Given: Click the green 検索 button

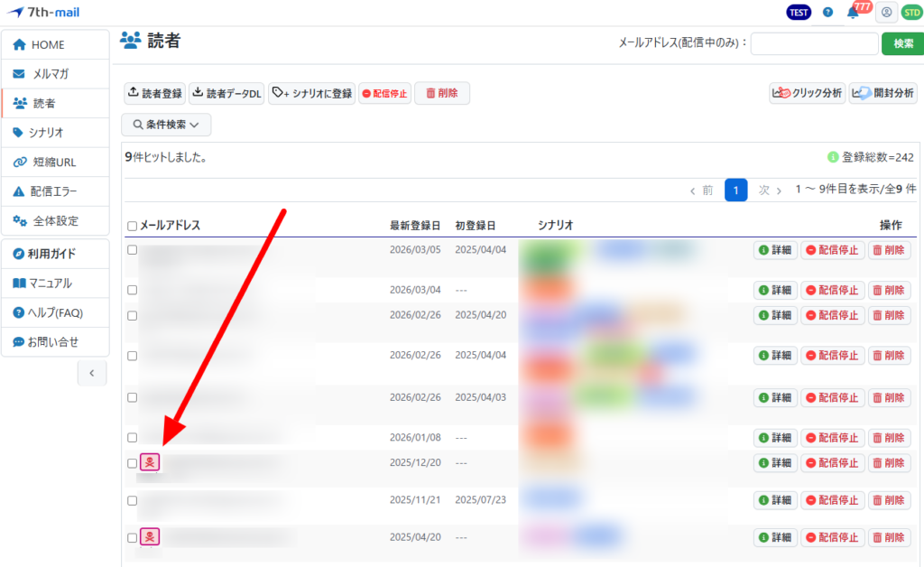Looking at the screenshot, I should tap(902, 43).
